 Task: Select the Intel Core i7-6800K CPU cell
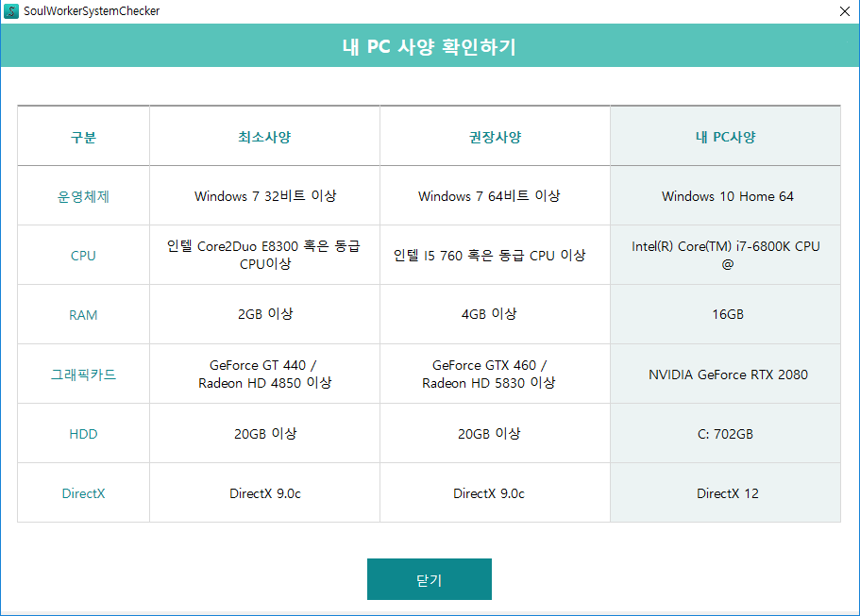725,256
